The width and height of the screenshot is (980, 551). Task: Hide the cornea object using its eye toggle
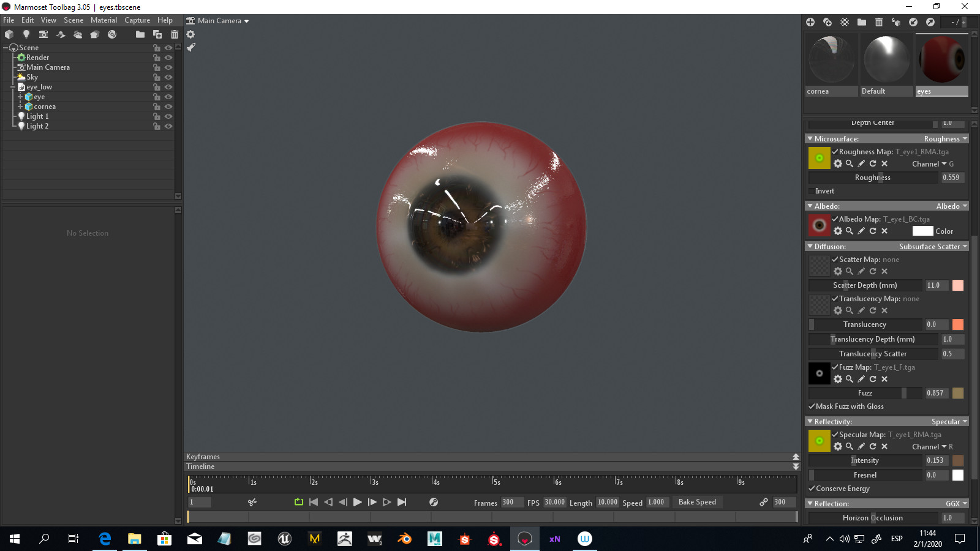coord(169,106)
